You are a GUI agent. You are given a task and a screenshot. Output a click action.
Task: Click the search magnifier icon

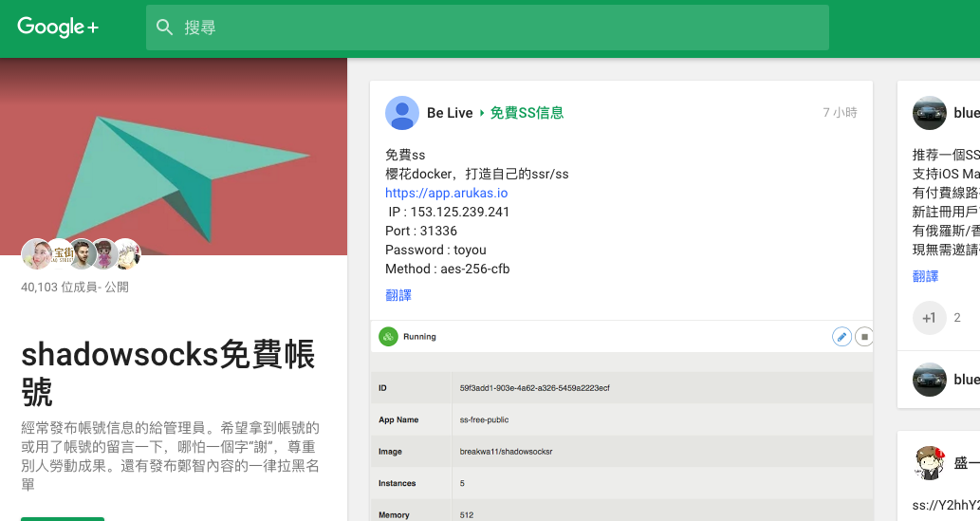(x=164, y=27)
